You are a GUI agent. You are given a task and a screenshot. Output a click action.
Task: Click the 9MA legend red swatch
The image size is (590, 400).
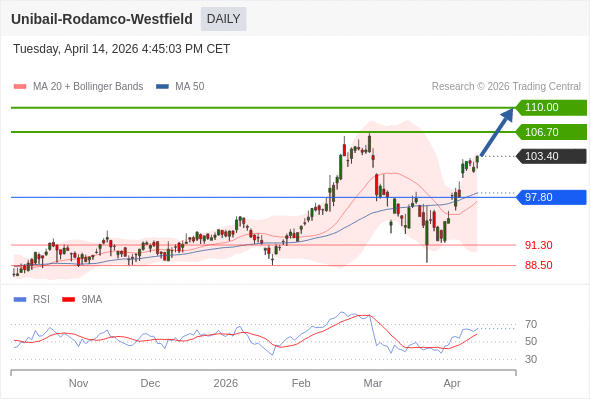(x=68, y=300)
